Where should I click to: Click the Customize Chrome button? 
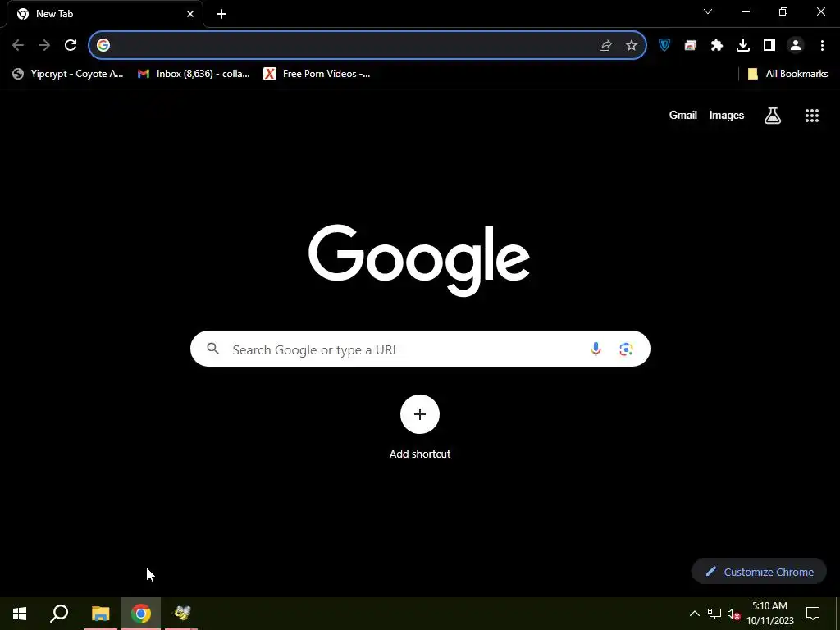point(759,572)
